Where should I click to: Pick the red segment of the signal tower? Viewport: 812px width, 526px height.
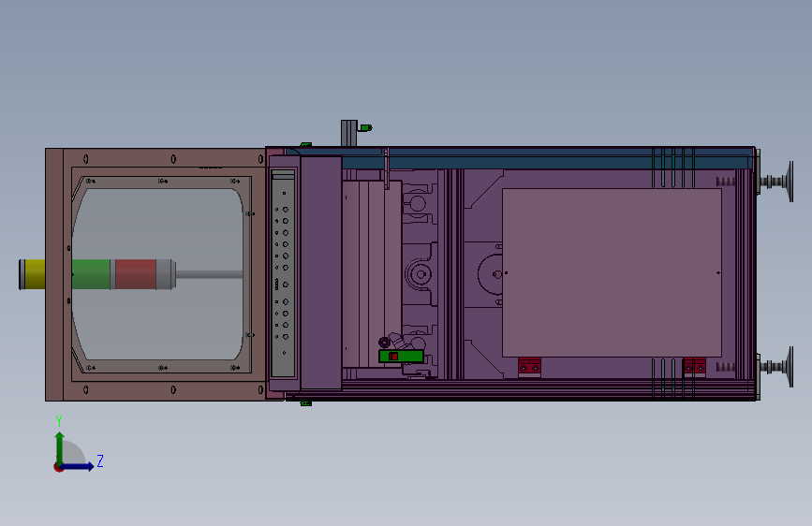(x=135, y=274)
